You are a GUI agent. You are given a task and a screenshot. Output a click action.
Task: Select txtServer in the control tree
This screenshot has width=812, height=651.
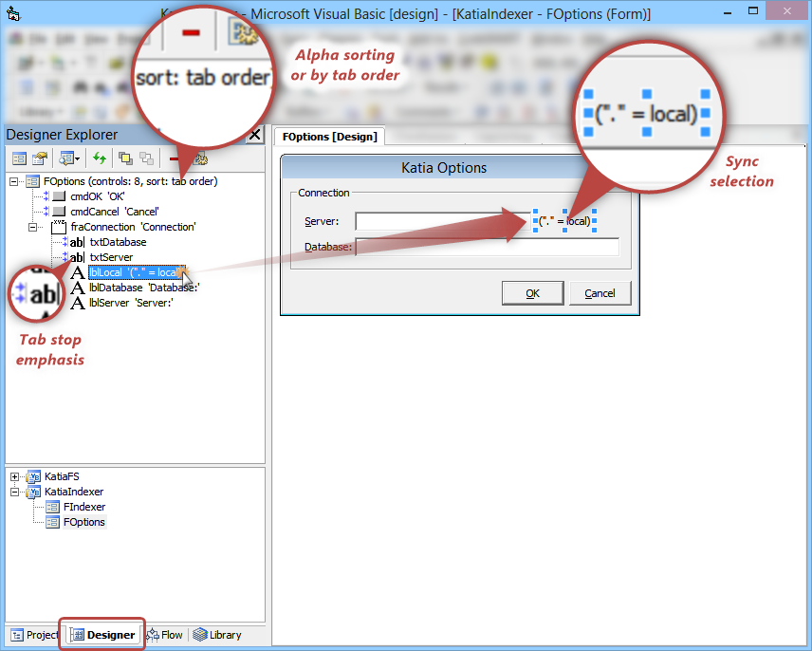coord(111,257)
